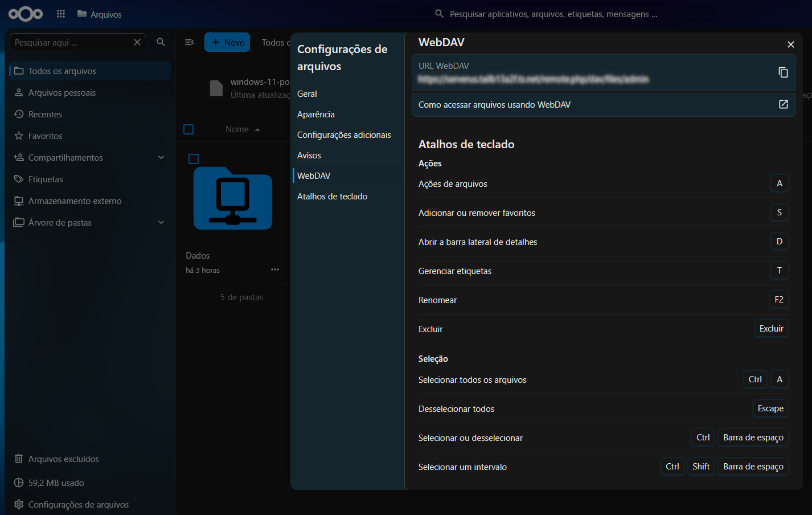Expand Árvore de pastas chevron
This screenshot has height=515, width=812.
tap(161, 222)
